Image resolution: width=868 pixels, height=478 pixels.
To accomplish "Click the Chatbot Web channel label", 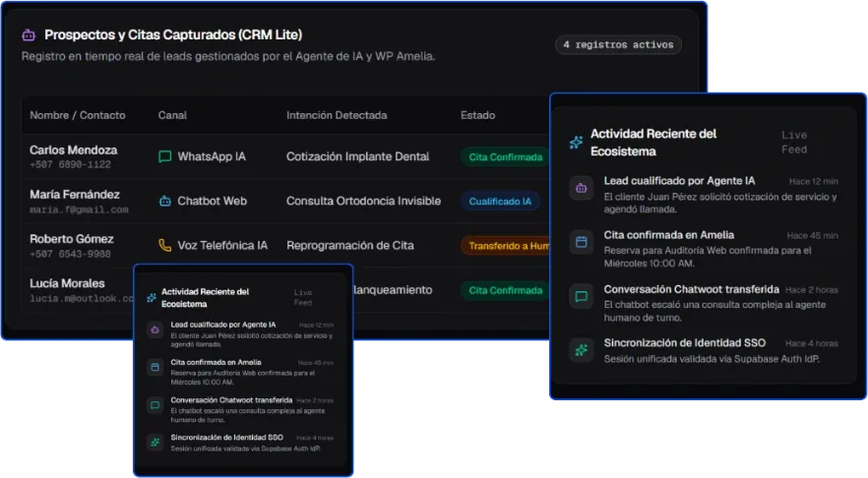I will [212, 201].
